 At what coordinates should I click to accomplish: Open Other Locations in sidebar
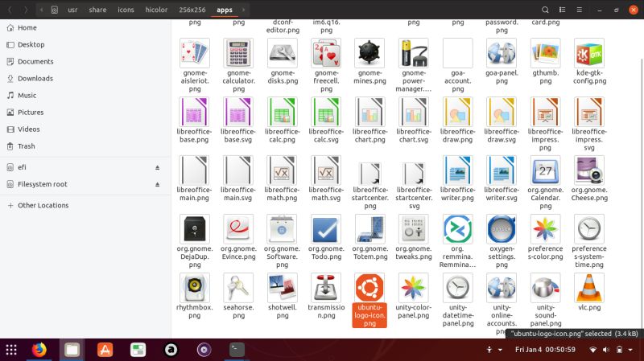point(85,205)
